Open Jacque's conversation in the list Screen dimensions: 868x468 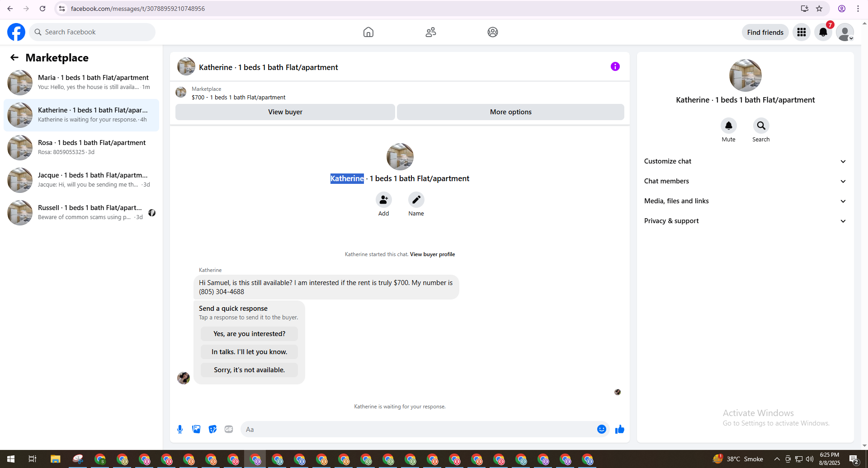click(x=81, y=180)
